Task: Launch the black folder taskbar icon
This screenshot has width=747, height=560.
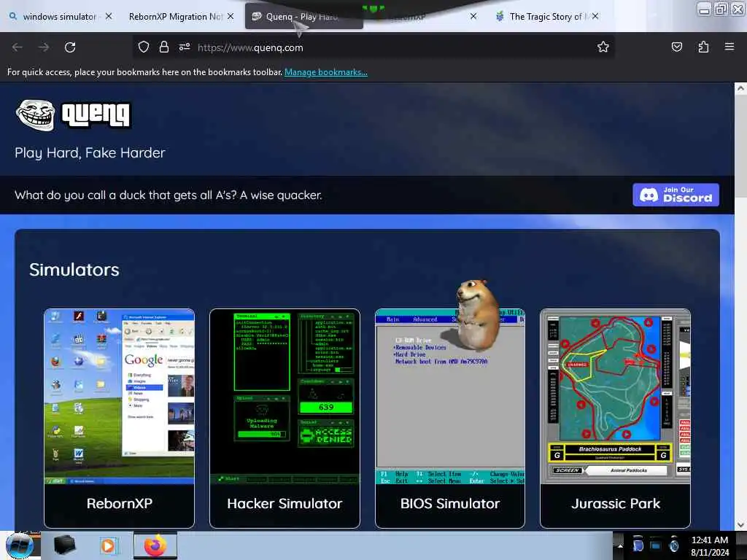Action: tap(65, 545)
